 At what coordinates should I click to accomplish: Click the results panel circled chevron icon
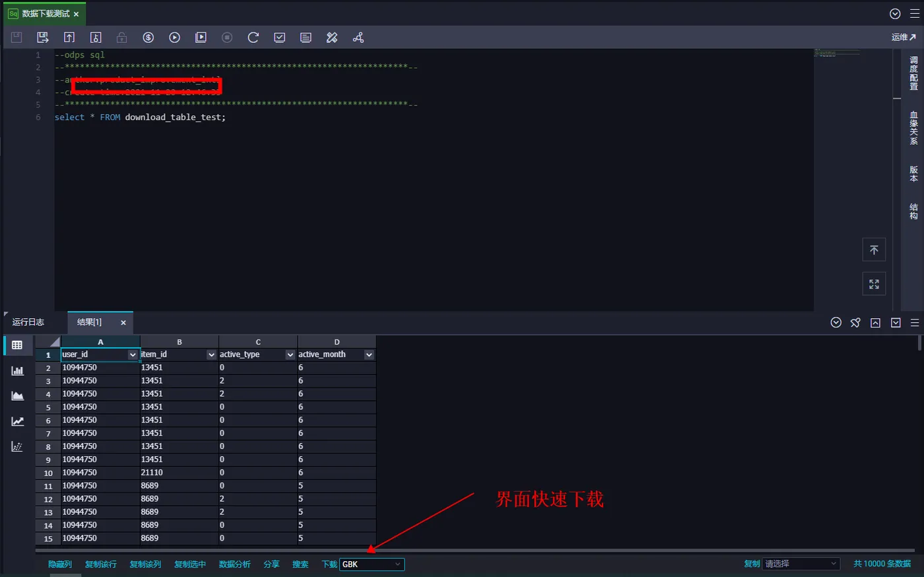click(x=836, y=323)
